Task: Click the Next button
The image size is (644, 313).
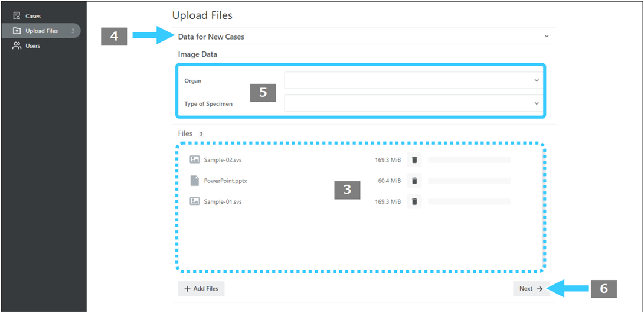Action: coord(531,289)
